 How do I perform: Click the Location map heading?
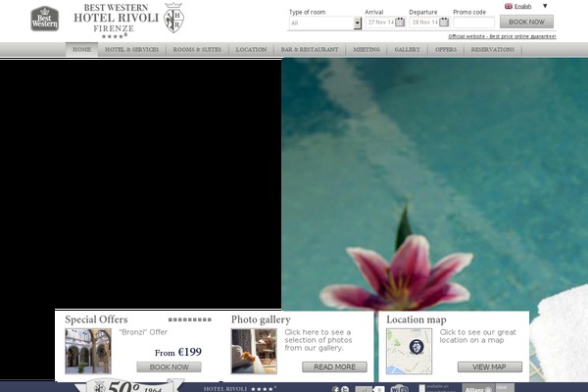click(416, 319)
